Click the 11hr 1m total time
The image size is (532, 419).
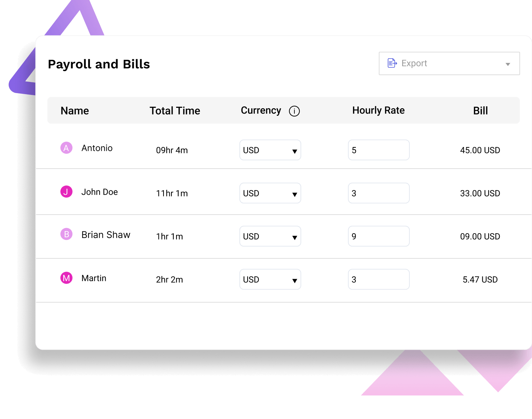tap(172, 193)
